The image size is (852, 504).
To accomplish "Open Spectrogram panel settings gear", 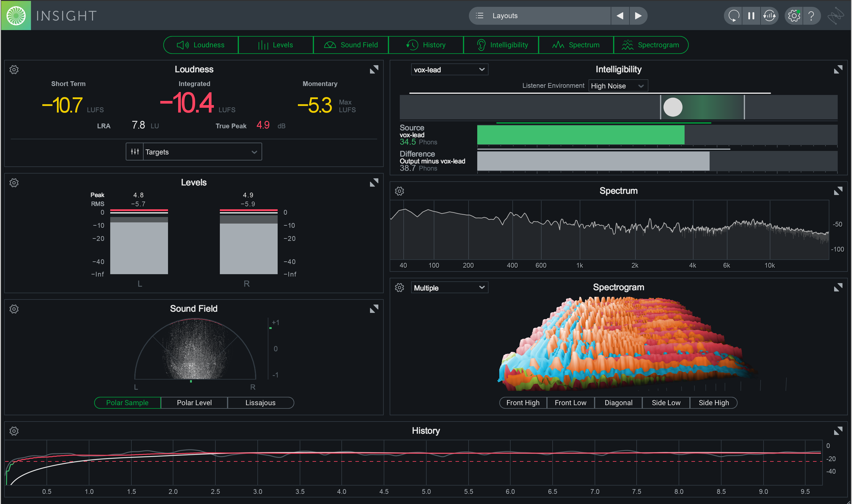I will point(400,288).
